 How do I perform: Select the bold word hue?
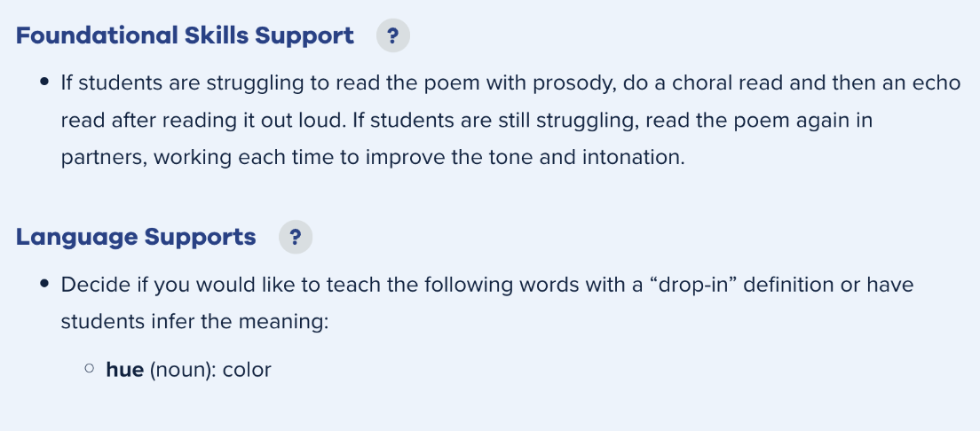tap(124, 370)
